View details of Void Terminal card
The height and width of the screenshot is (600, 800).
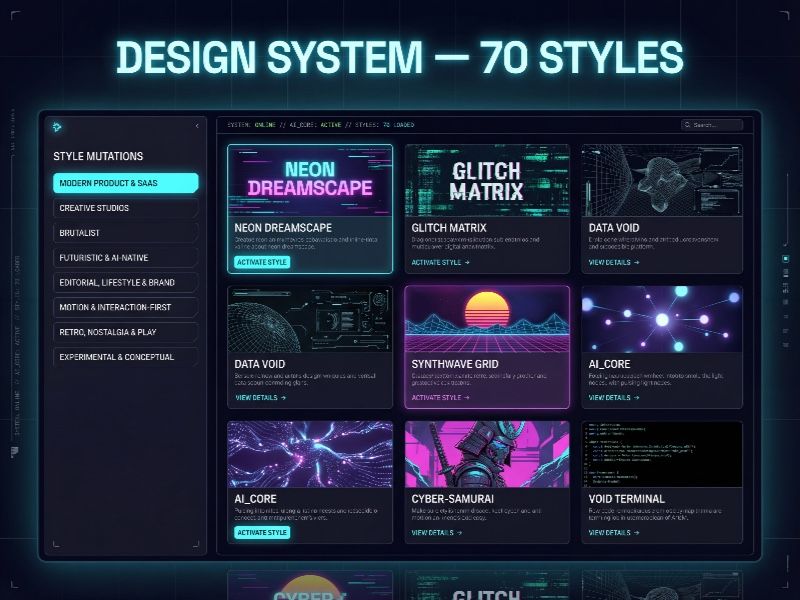pos(614,533)
